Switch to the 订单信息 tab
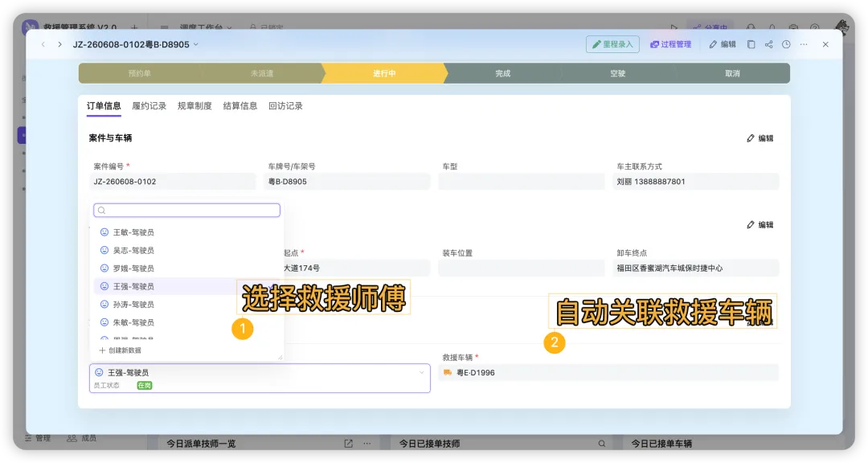The height and width of the screenshot is (463, 868). [x=104, y=106]
